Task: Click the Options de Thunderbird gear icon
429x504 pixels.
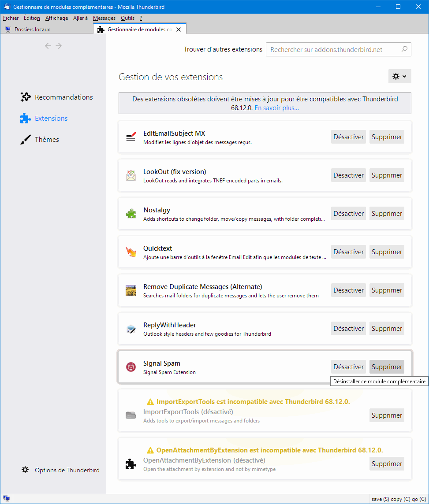Action: coord(25,470)
